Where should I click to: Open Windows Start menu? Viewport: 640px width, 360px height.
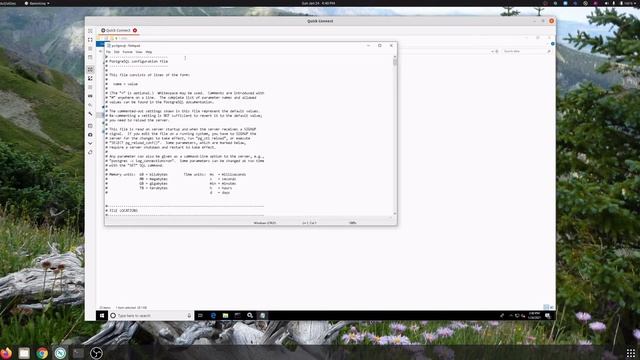point(102,316)
